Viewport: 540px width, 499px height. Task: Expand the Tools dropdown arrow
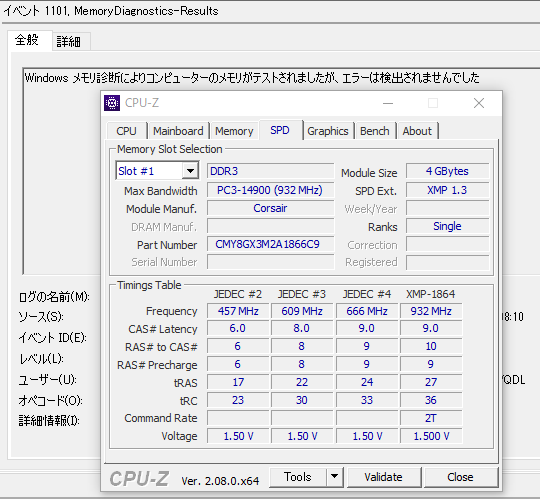pyautogui.click(x=334, y=477)
